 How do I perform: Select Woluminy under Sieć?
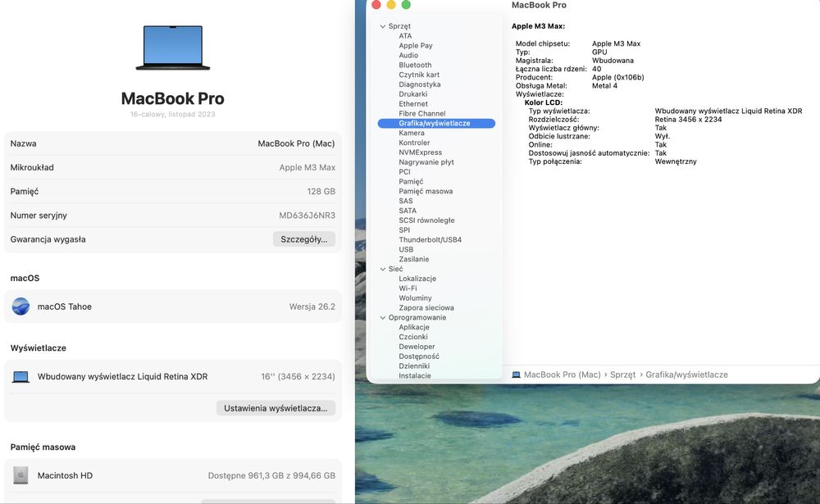415,298
